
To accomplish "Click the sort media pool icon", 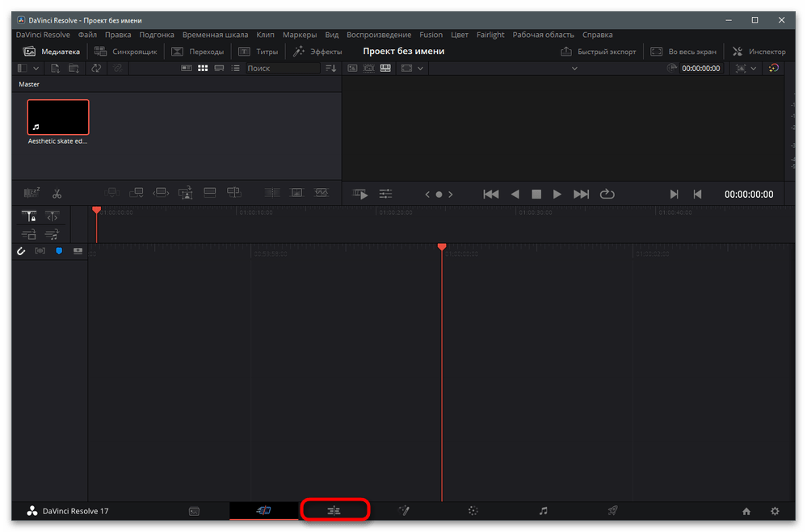I will coord(331,68).
